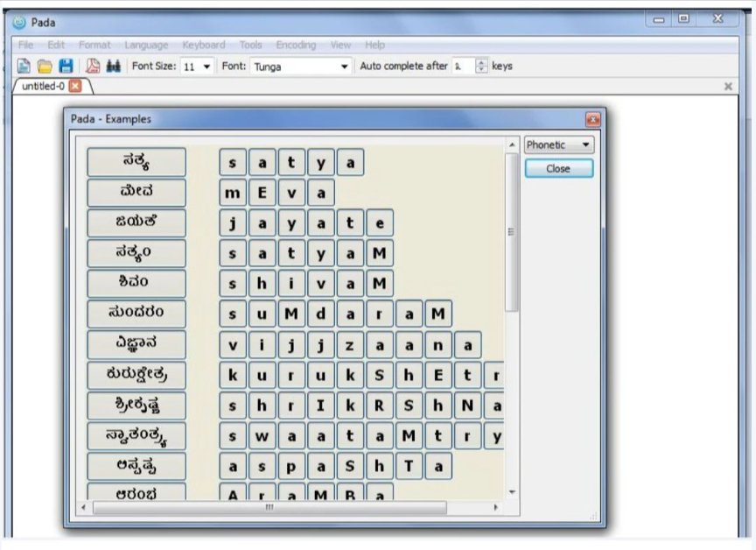Click the Open folder icon

45,66
